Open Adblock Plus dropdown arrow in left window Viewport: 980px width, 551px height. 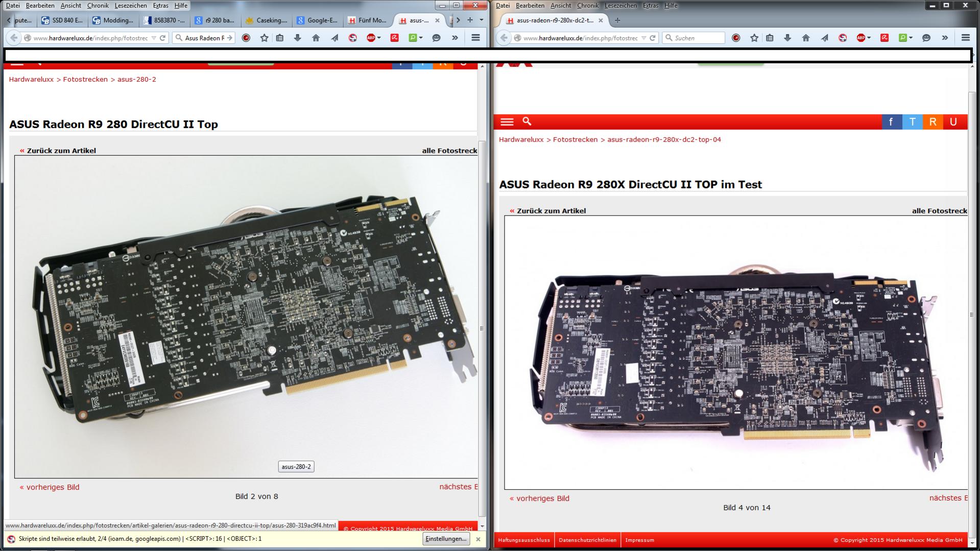pyautogui.click(x=379, y=38)
